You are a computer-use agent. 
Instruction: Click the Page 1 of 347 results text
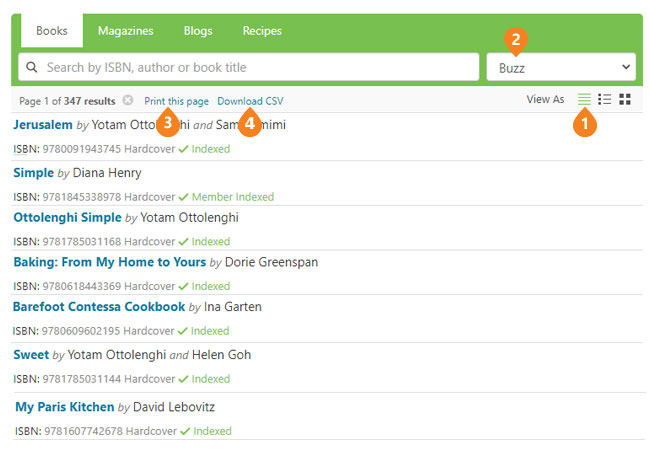point(67,101)
